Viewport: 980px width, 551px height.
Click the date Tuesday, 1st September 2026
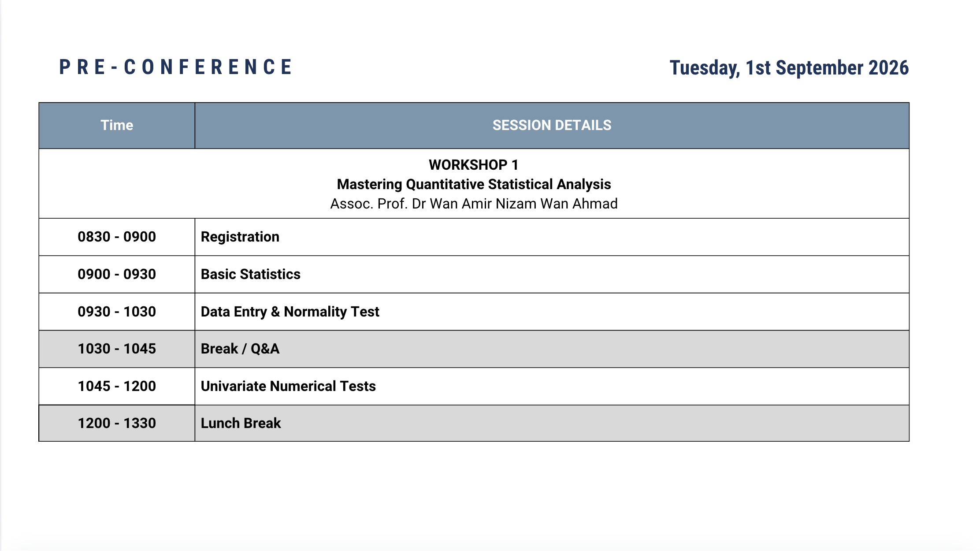click(789, 68)
